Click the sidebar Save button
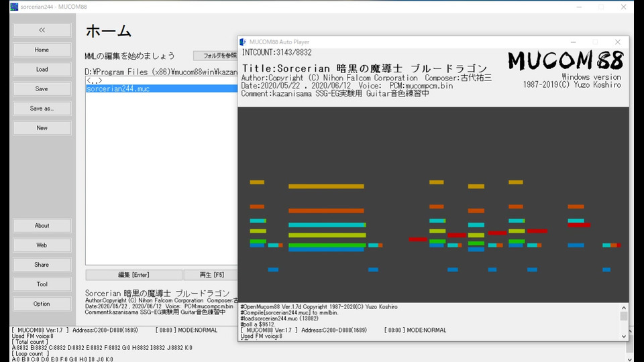The height and width of the screenshot is (362, 644). point(42,88)
